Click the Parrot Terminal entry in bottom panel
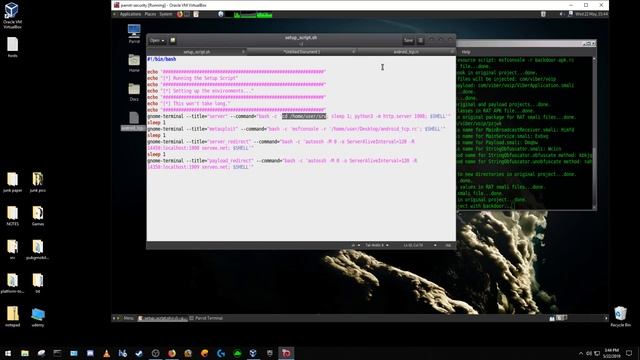 (x=206, y=318)
